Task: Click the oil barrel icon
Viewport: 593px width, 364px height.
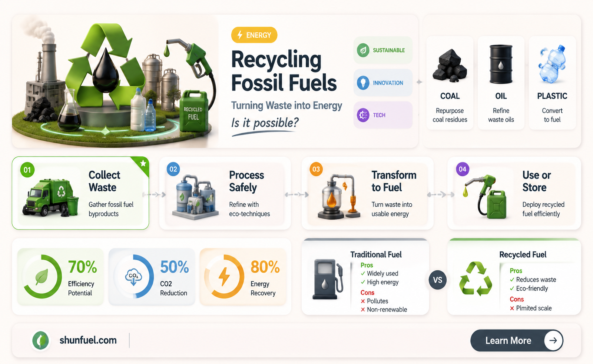Action: (x=501, y=64)
